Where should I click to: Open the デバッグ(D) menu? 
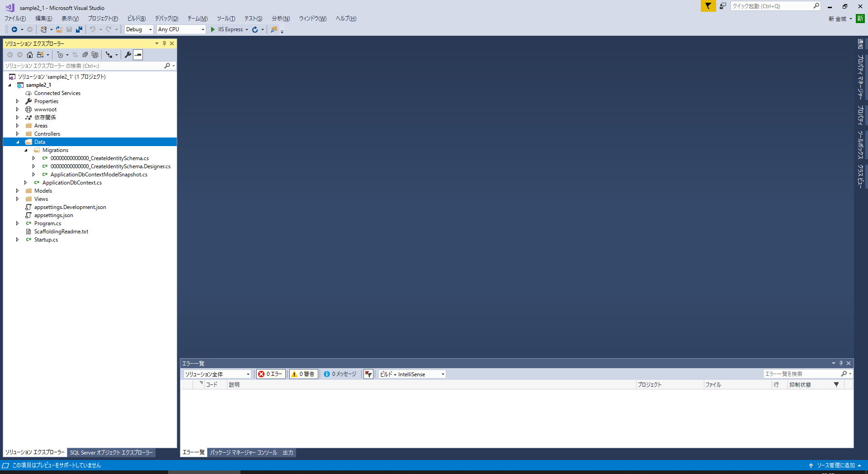point(166,19)
